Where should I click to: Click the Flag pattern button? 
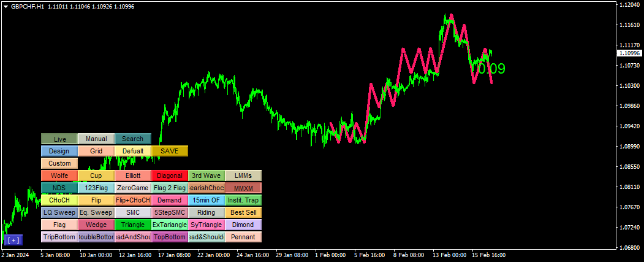click(59, 225)
